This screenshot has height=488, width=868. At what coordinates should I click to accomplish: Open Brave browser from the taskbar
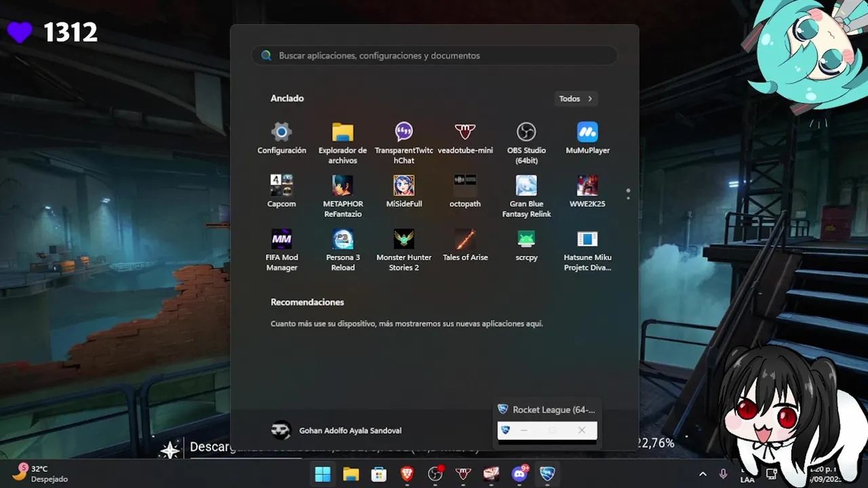click(x=407, y=474)
